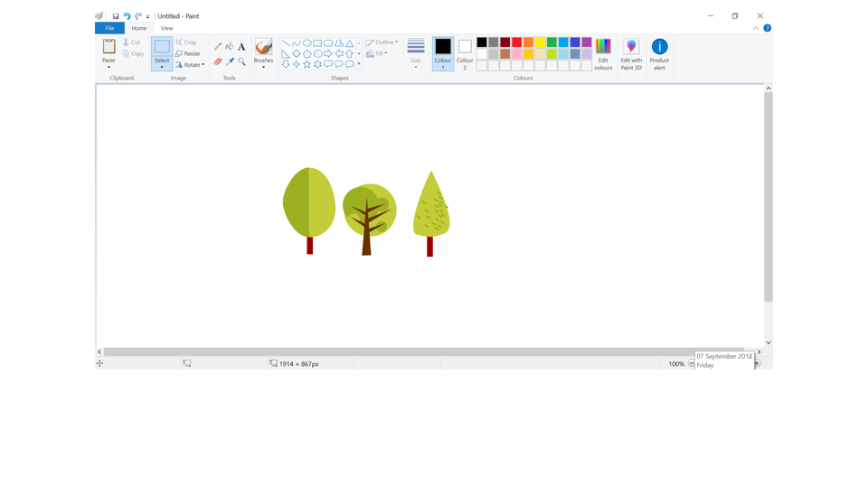Collapse the ribbon with the chevron
The height and width of the screenshot is (488, 868).
click(x=756, y=28)
